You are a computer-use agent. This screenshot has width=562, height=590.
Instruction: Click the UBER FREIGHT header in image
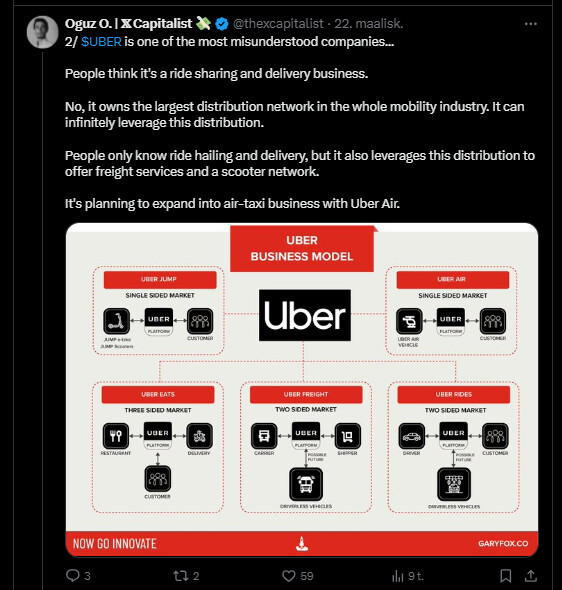point(306,394)
